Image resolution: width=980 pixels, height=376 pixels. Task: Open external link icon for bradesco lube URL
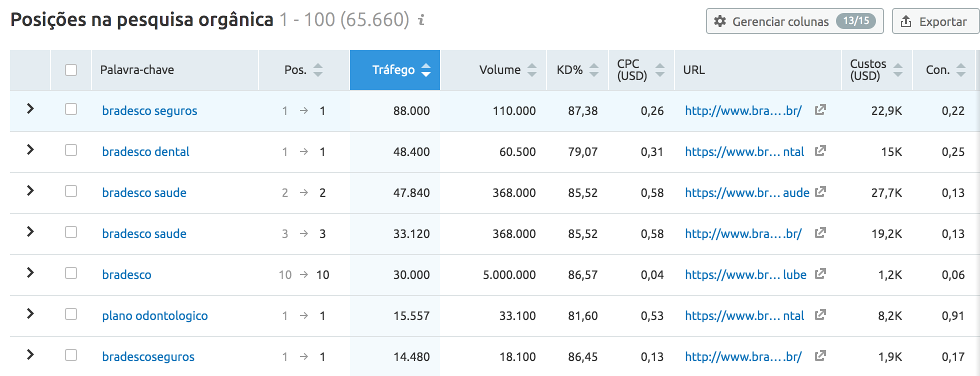820,273
